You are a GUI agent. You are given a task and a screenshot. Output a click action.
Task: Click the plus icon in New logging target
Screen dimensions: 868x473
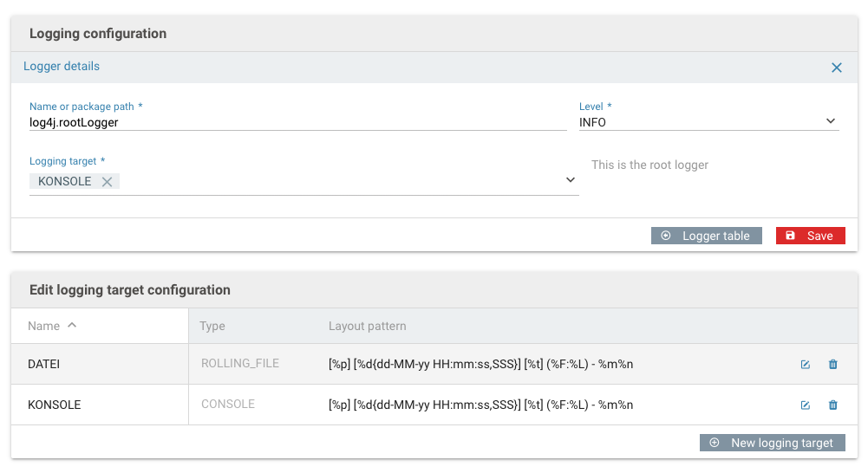pos(715,443)
